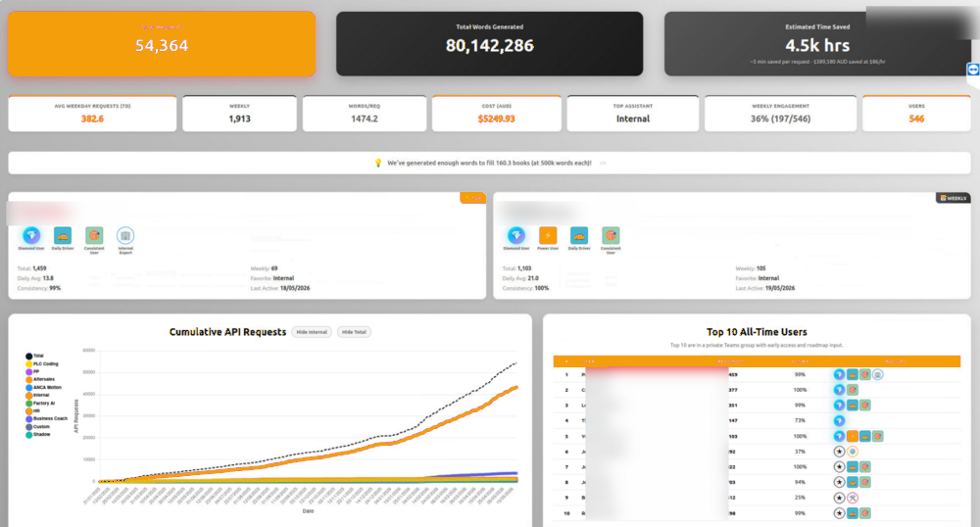
Task: Click the star badge in rank 7 row
Action: point(840,466)
